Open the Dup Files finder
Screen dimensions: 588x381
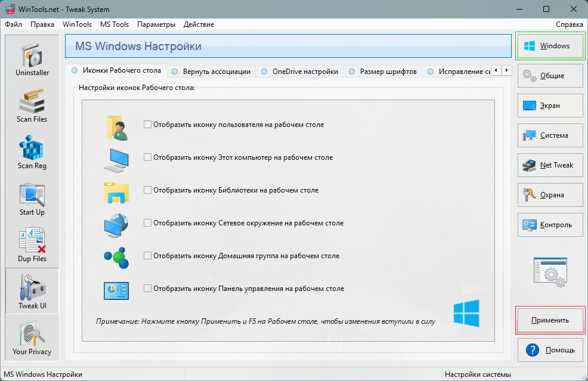pos(32,245)
